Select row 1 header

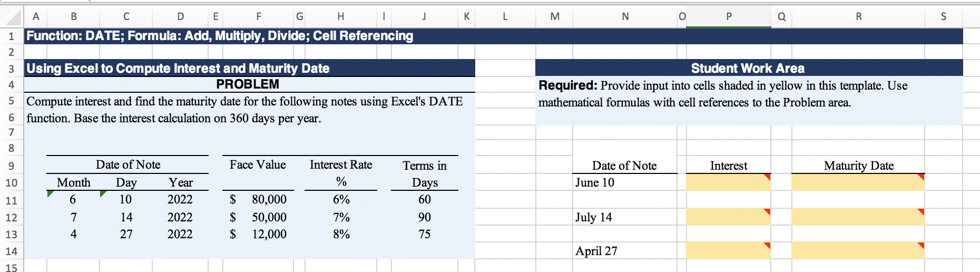tap(11, 36)
